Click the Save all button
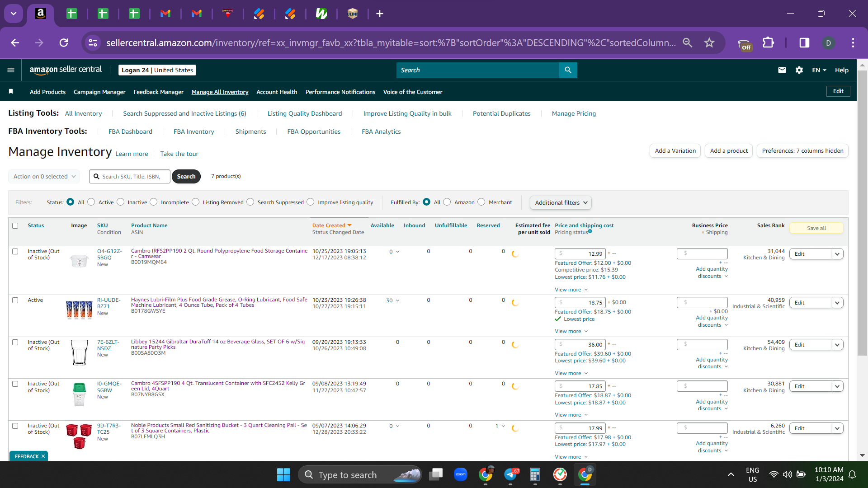 click(x=816, y=228)
